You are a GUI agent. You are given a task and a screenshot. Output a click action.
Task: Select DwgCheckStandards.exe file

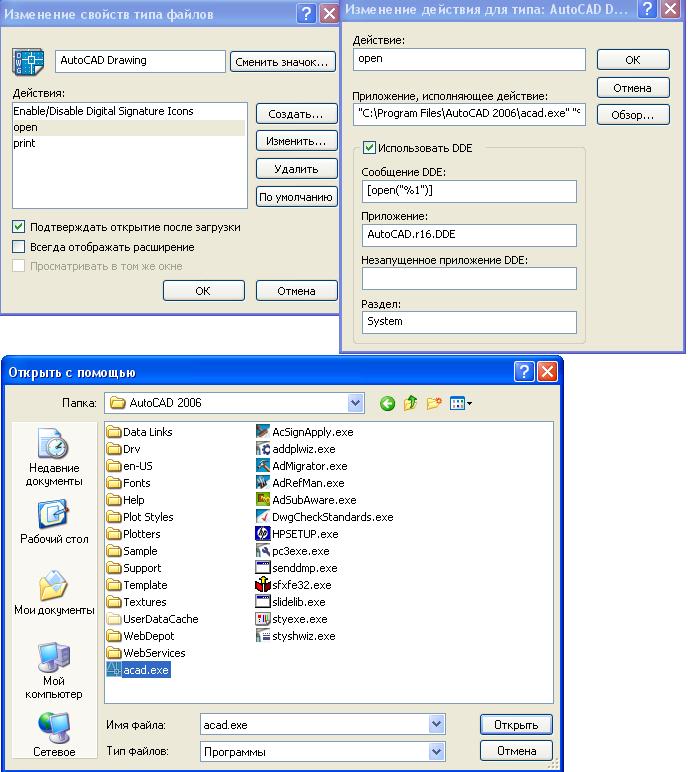tap(325, 517)
